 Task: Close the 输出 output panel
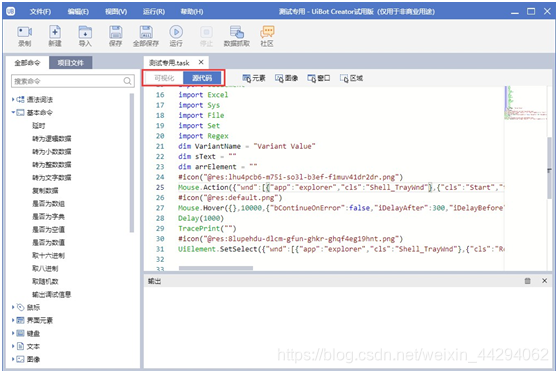(544, 281)
